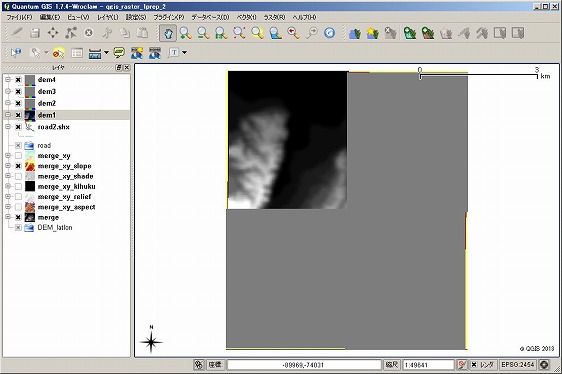The image size is (562, 374).
Task: Click the Zoom In magnifier tool
Action: [185, 33]
